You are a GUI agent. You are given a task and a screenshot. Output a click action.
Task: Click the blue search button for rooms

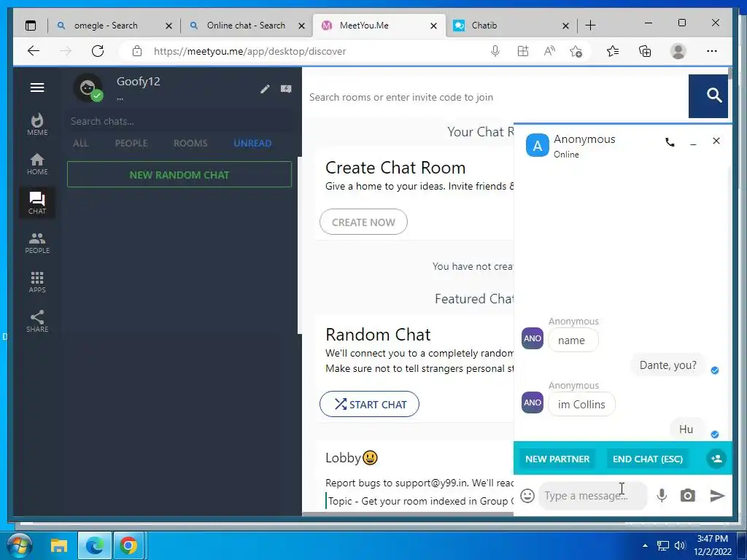point(708,96)
